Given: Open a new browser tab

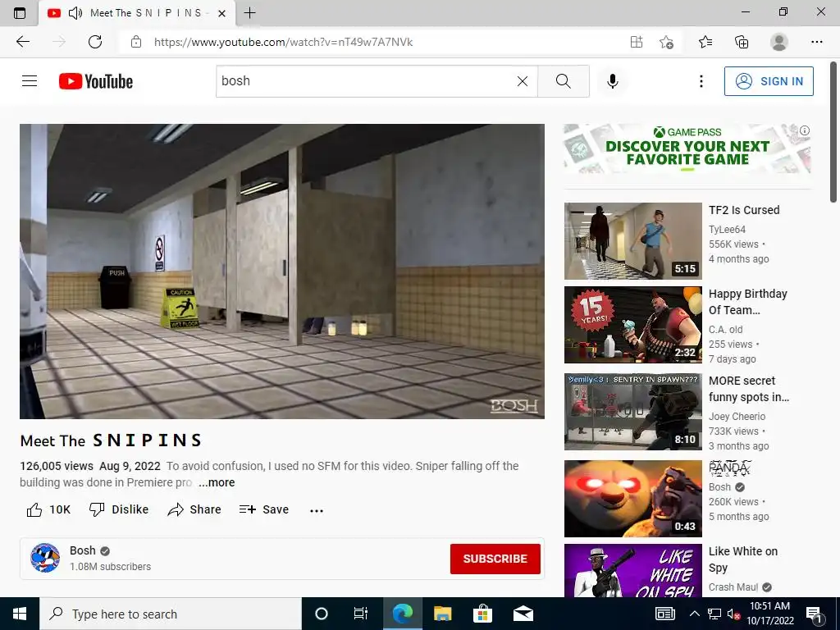Looking at the screenshot, I should coord(249,13).
